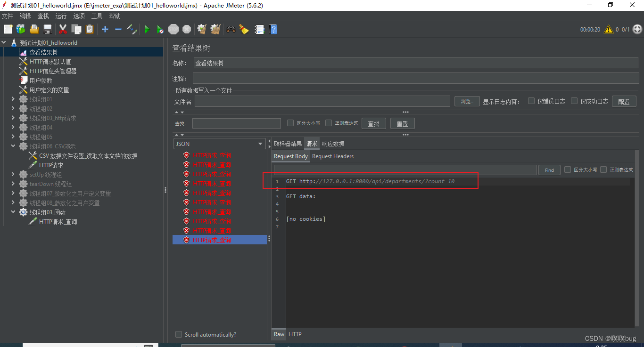
Task: Click the 查找 search button
Action: (x=374, y=123)
